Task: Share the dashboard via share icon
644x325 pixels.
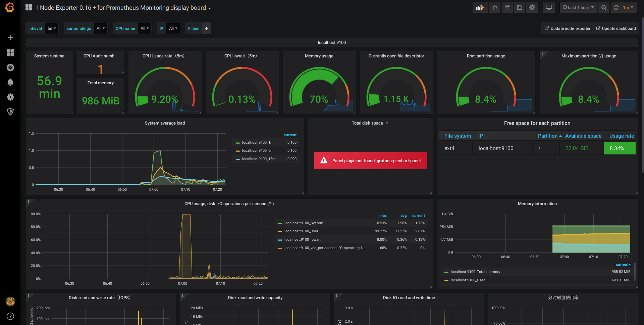Action: (x=507, y=7)
